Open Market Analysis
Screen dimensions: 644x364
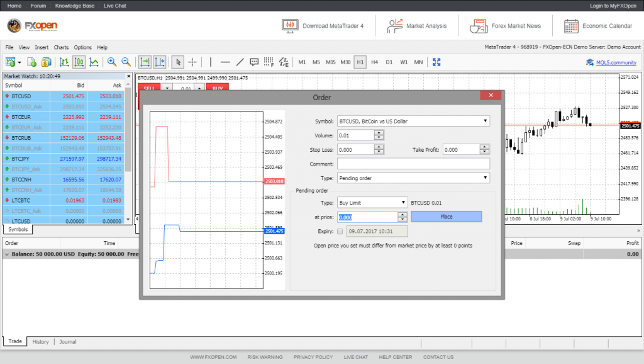pos(416,26)
